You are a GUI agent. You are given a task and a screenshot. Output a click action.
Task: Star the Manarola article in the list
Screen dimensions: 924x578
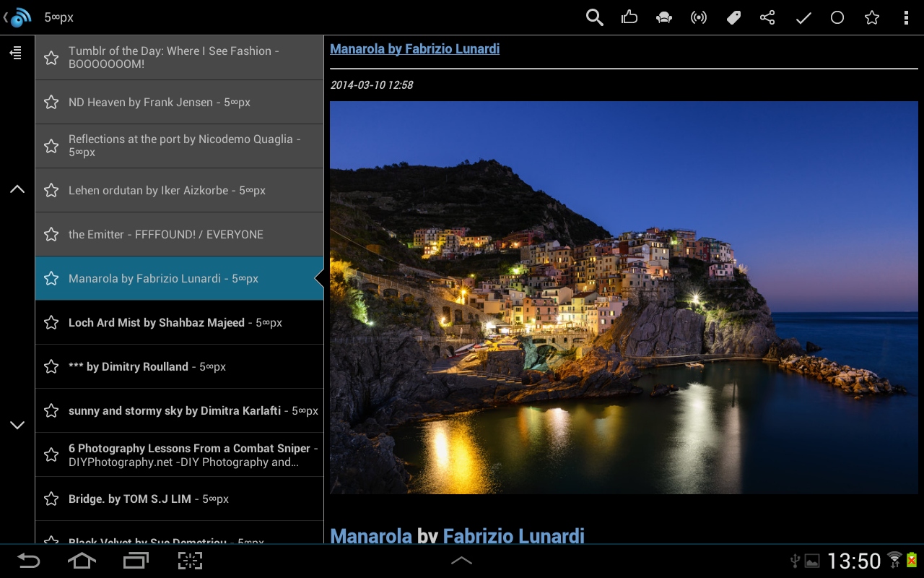tap(51, 277)
